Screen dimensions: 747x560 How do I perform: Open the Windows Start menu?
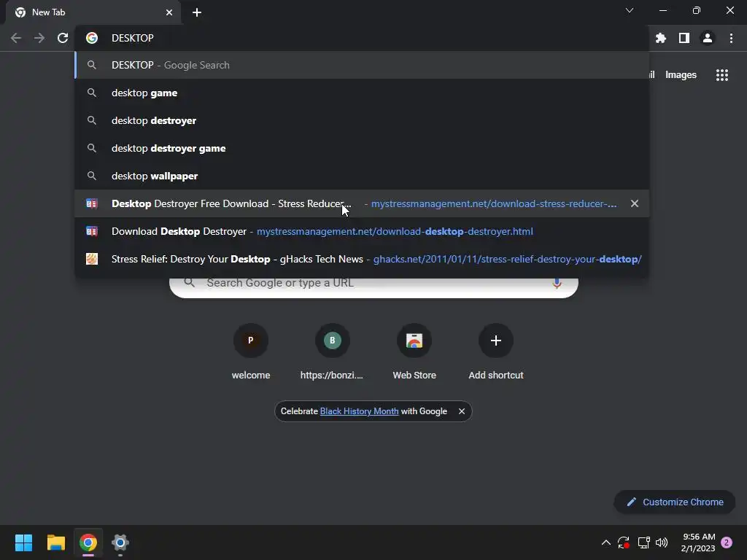tap(23, 542)
